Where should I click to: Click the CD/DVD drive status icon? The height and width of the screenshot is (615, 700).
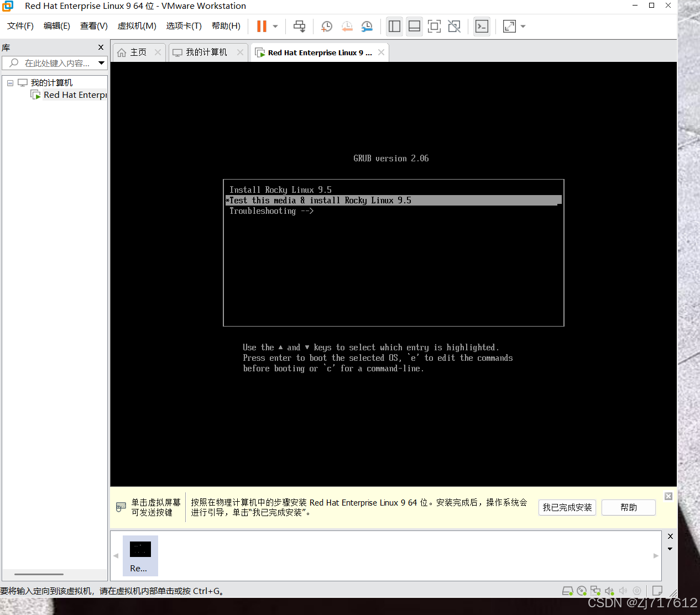(582, 591)
